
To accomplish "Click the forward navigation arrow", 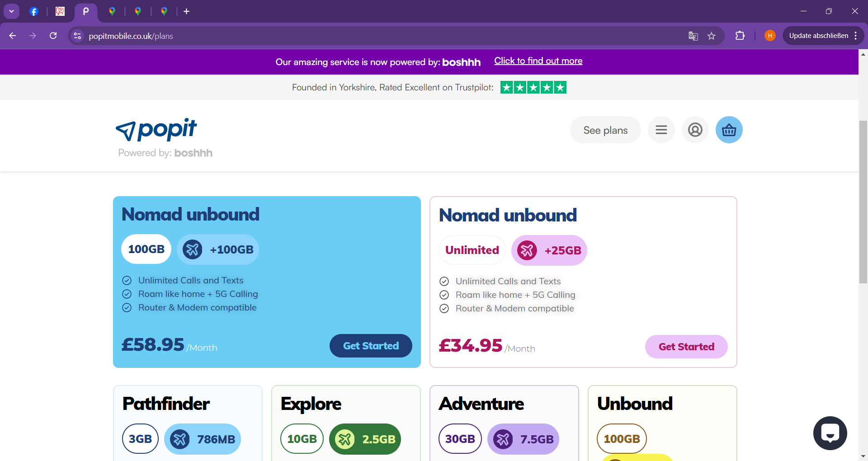I will coord(33,36).
